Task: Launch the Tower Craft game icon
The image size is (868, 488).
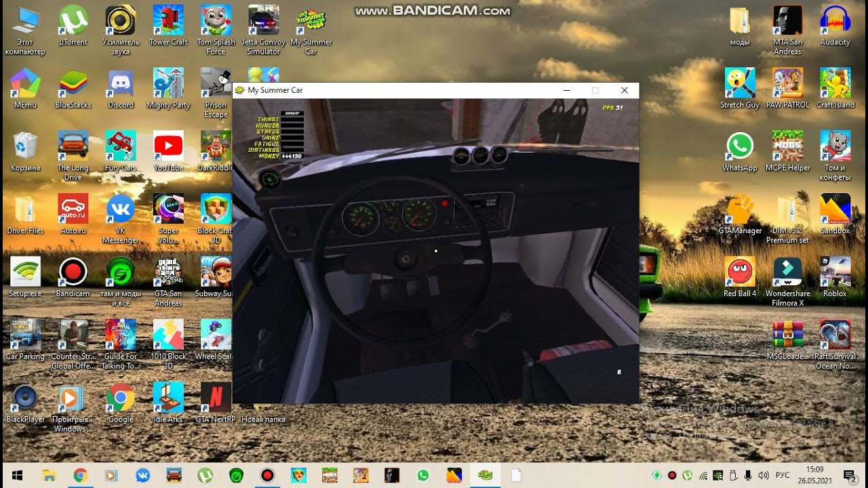Action: coord(168,26)
